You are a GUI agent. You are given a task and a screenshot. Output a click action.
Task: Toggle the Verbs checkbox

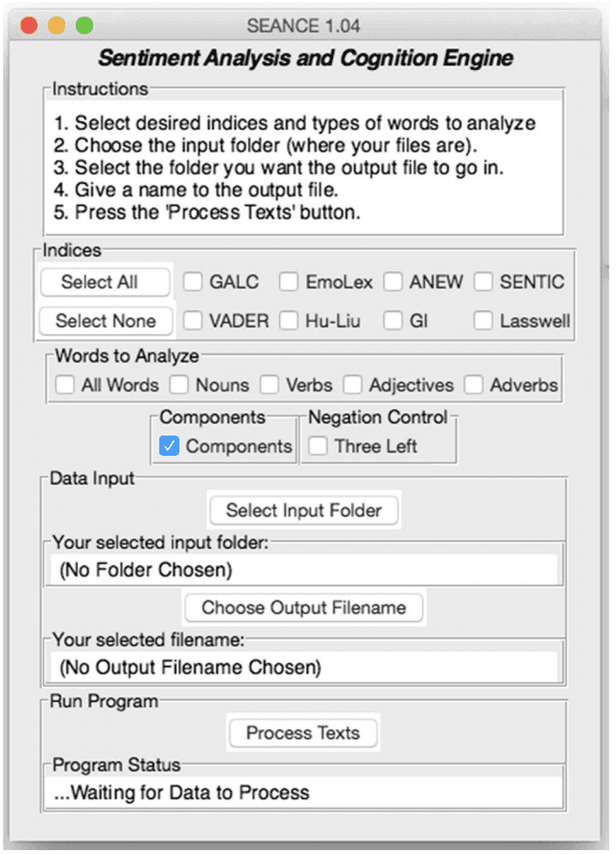pyautogui.click(x=270, y=385)
